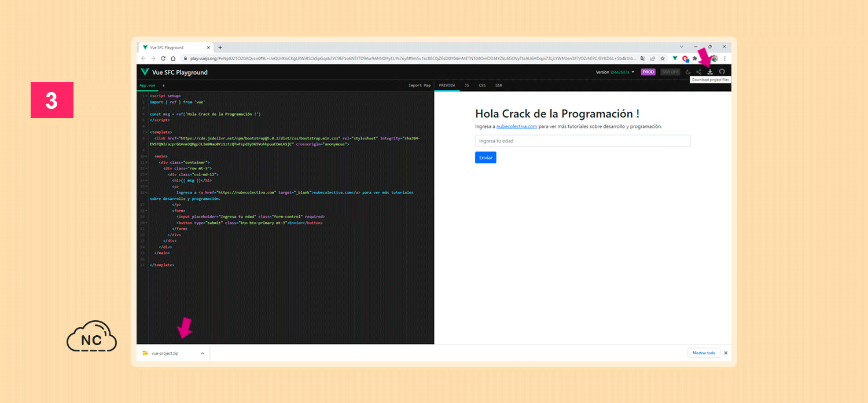Open the tab search chevron in the title bar
The image size is (868, 403).
point(681,46)
